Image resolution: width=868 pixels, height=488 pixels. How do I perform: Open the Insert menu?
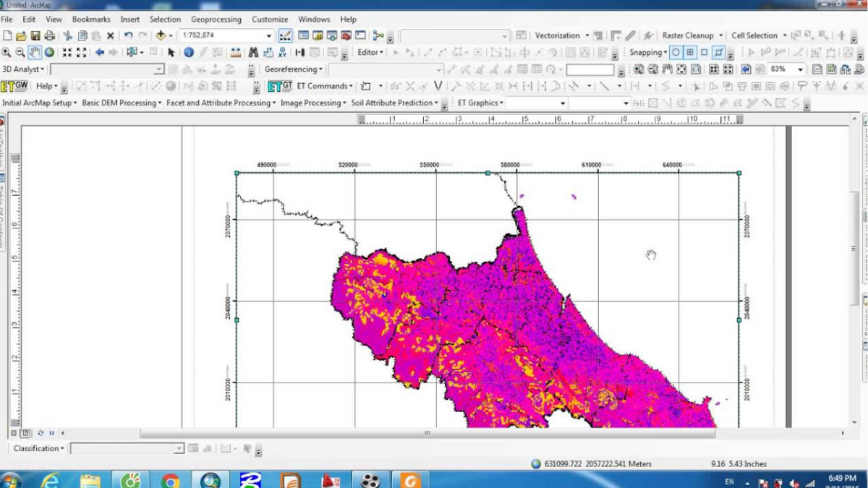pos(130,20)
